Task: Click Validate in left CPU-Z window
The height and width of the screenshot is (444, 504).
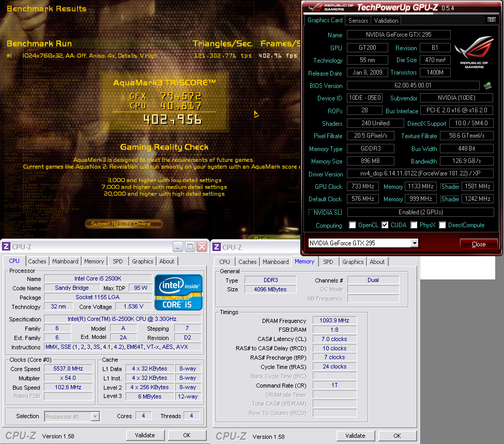Action: [x=145, y=435]
